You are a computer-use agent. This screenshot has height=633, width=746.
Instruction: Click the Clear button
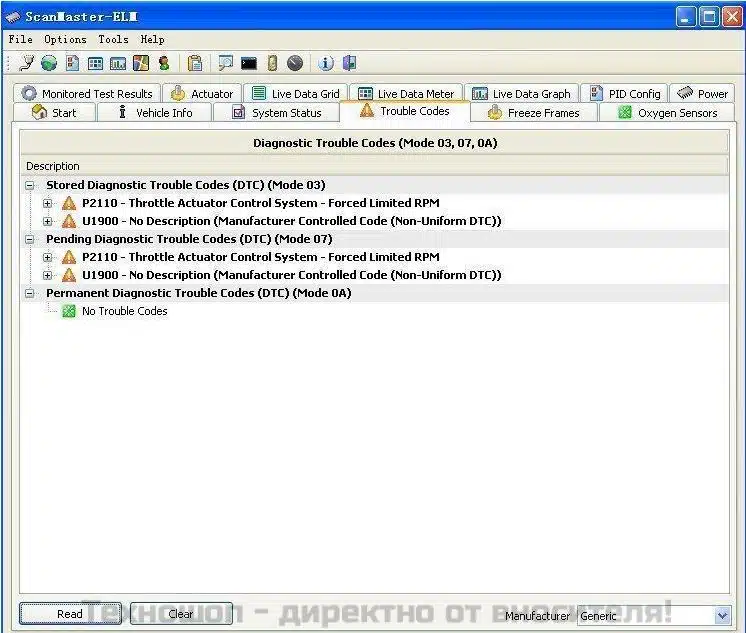(181, 614)
